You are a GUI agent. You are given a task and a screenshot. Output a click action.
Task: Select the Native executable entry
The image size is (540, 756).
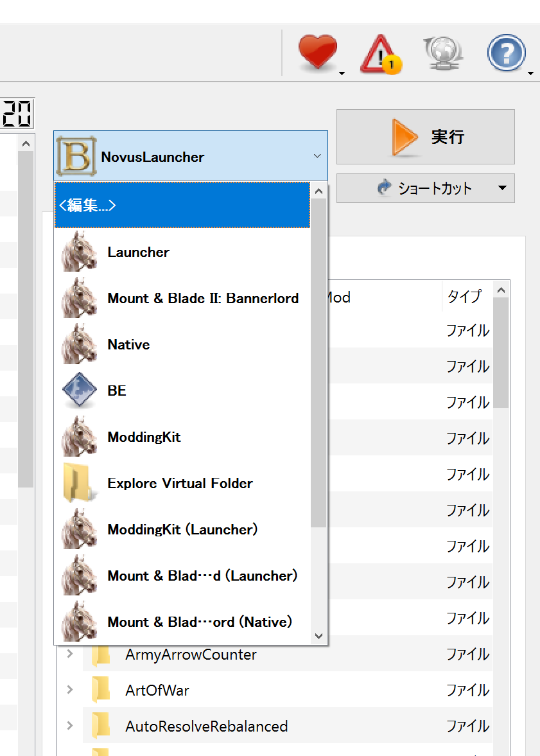182,344
